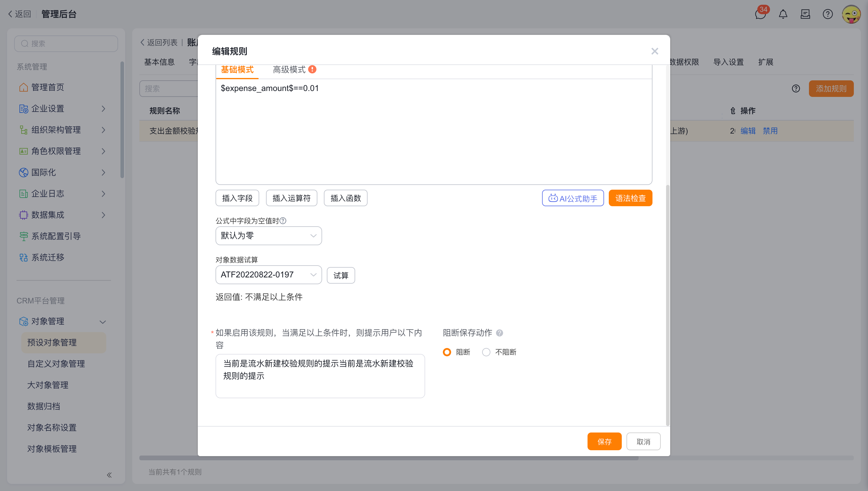
Task: Click the warning icon next to 高级模式
Action: [x=312, y=69]
